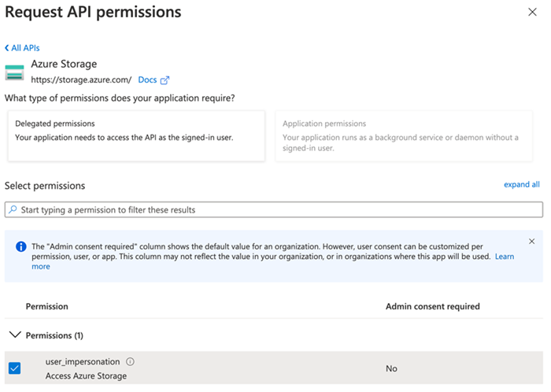
Task: Click the Azure Storage service icon
Action: 15,72
